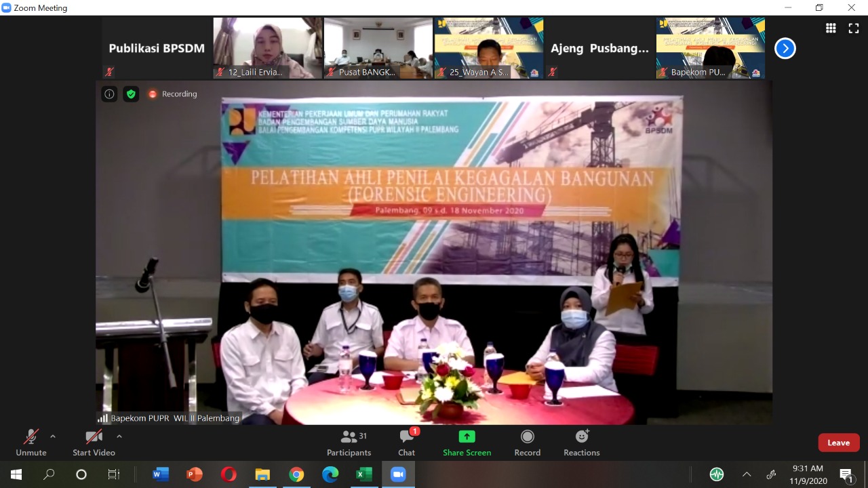Click the green encryption shield icon
Screen dimensions: 868x488
click(131, 94)
